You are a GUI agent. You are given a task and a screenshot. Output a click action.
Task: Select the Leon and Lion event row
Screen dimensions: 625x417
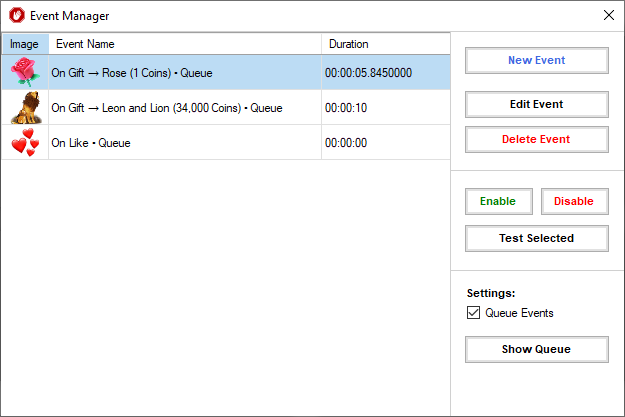226,108
